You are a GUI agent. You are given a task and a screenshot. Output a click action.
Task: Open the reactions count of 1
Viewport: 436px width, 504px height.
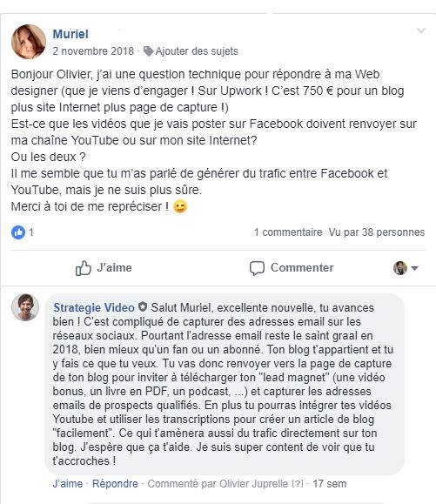point(31,232)
